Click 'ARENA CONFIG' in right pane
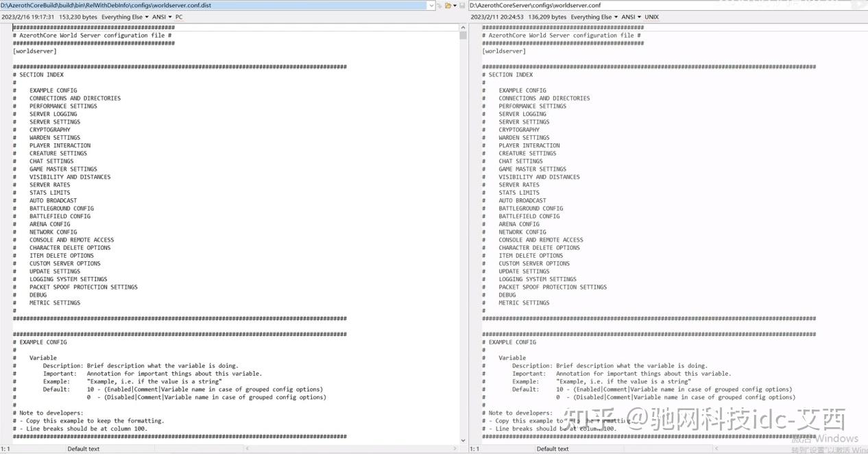 (519, 224)
